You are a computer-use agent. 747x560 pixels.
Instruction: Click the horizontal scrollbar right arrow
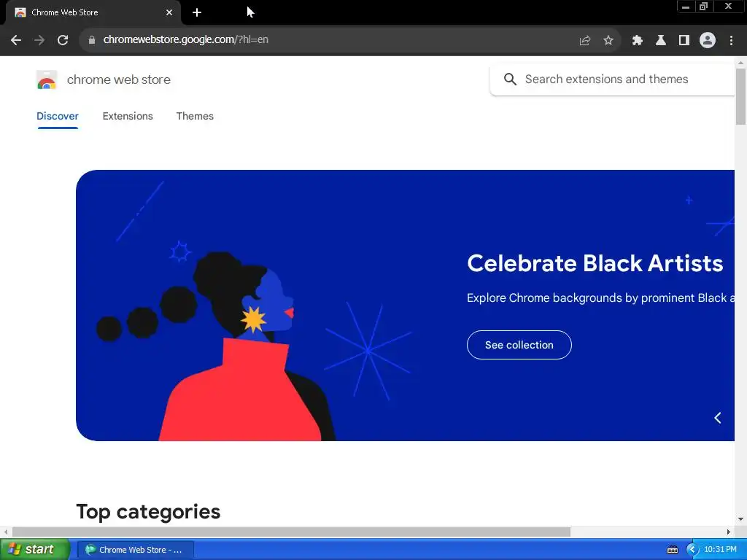tap(729, 532)
